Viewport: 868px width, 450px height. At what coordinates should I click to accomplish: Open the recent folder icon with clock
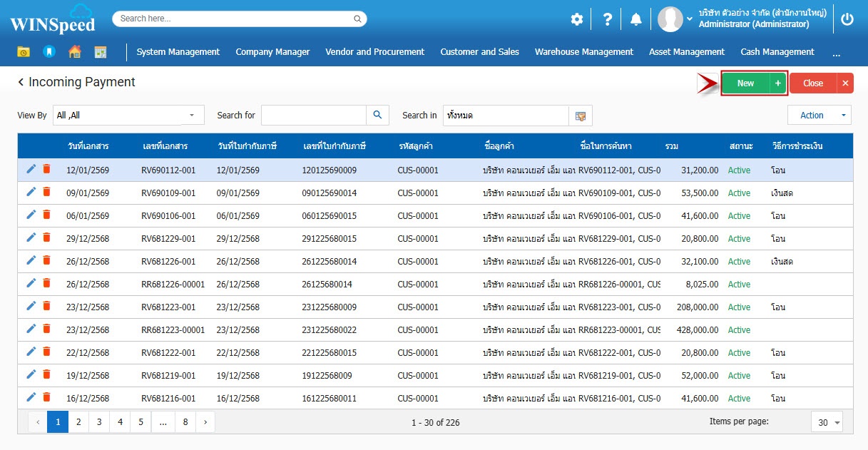pyautogui.click(x=24, y=51)
